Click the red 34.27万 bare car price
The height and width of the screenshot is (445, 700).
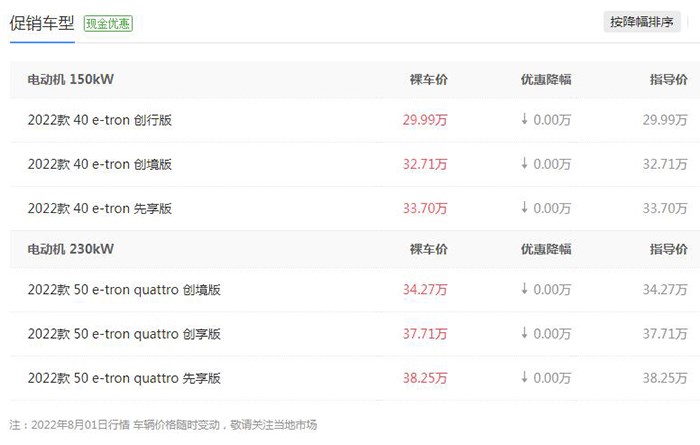(425, 289)
